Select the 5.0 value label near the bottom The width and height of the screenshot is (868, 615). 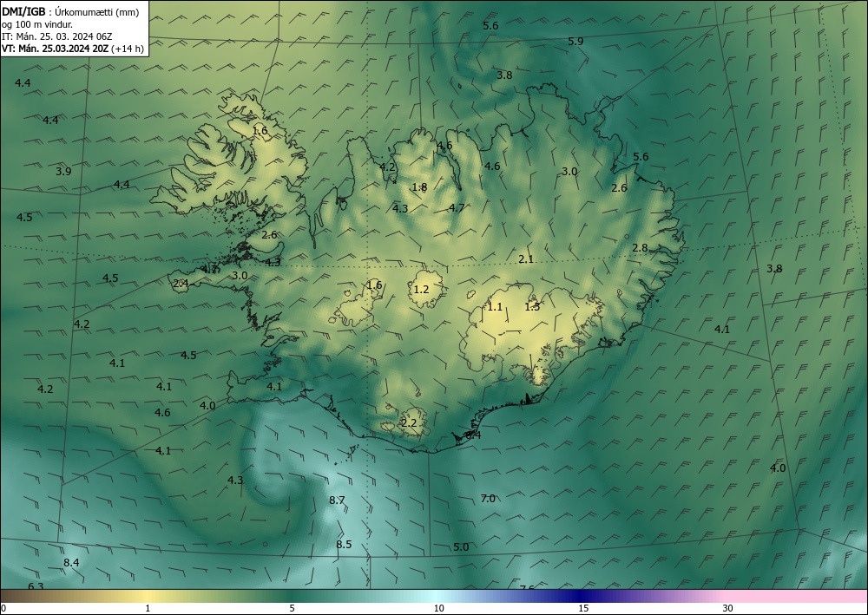(461, 547)
